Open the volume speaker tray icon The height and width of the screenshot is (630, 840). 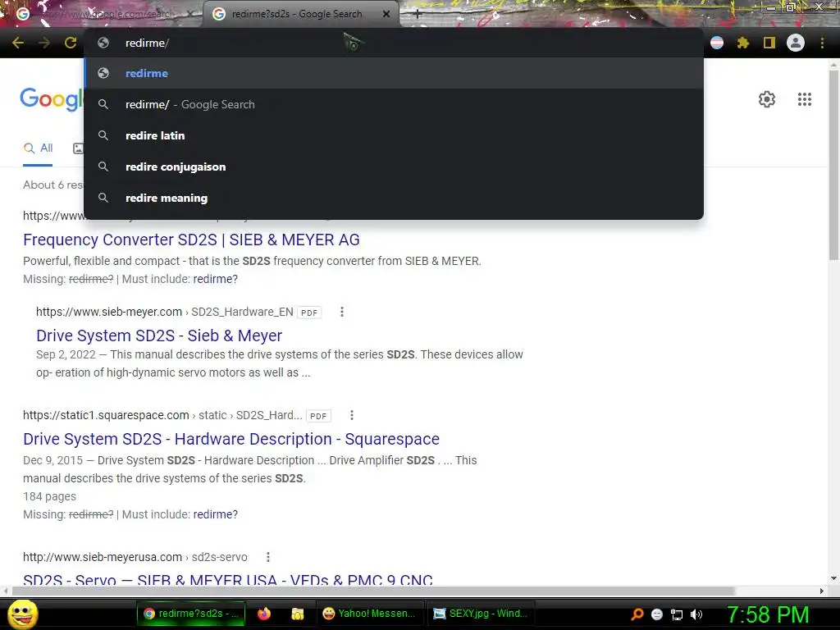[696, 614]
